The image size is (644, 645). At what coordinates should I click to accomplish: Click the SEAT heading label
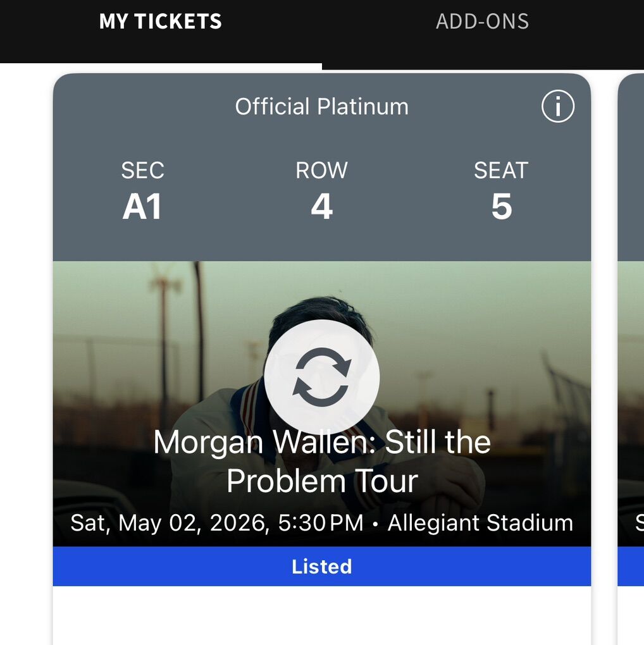coord(501,171)
